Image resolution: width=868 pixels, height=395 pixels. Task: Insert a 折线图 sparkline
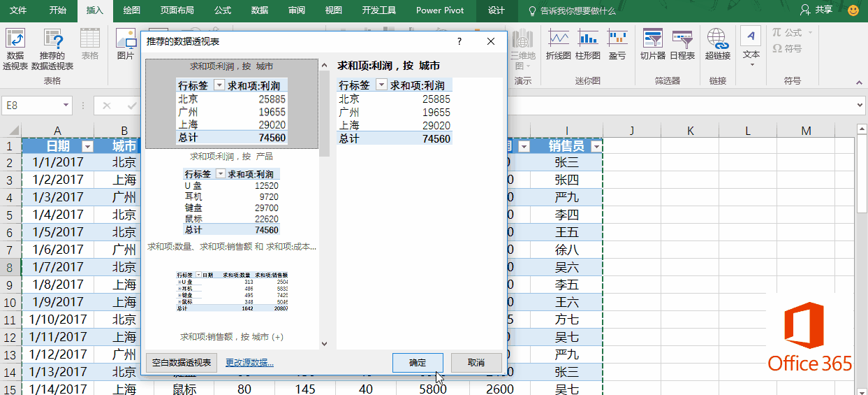pos(558,44)
